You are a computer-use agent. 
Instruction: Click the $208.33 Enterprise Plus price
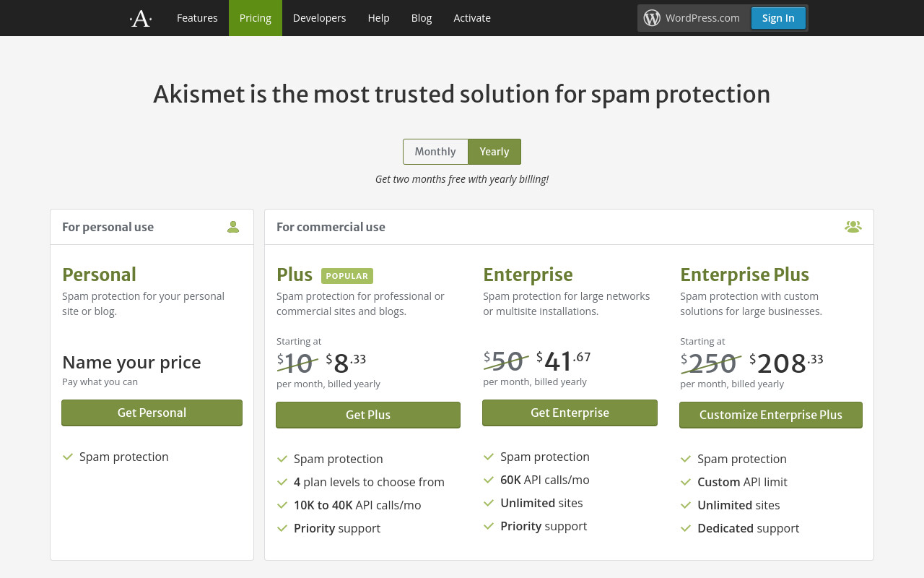pyautogui.click(x=786, y=362)
